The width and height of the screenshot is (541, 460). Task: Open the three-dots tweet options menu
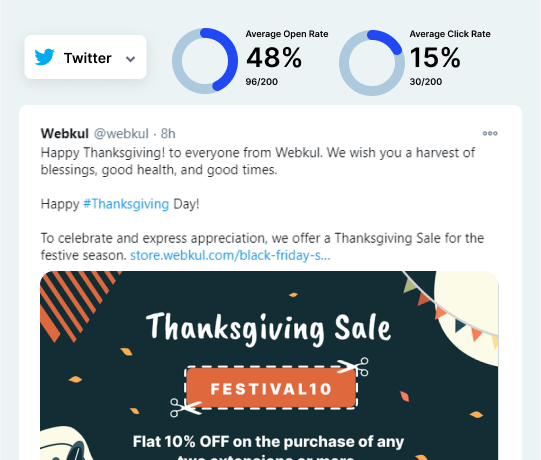(490, 133)
